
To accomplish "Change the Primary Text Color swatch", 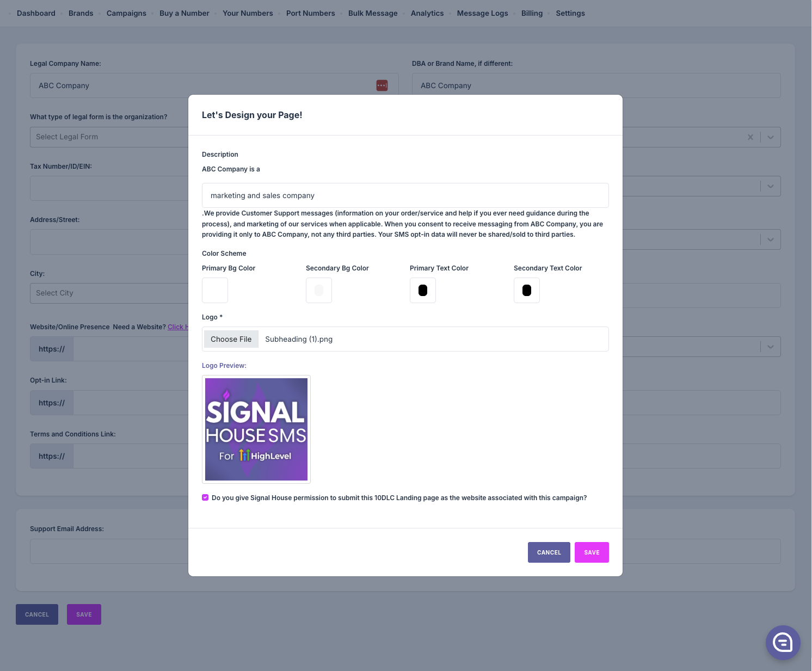I will pyautogui.click(x=423, y=290).
